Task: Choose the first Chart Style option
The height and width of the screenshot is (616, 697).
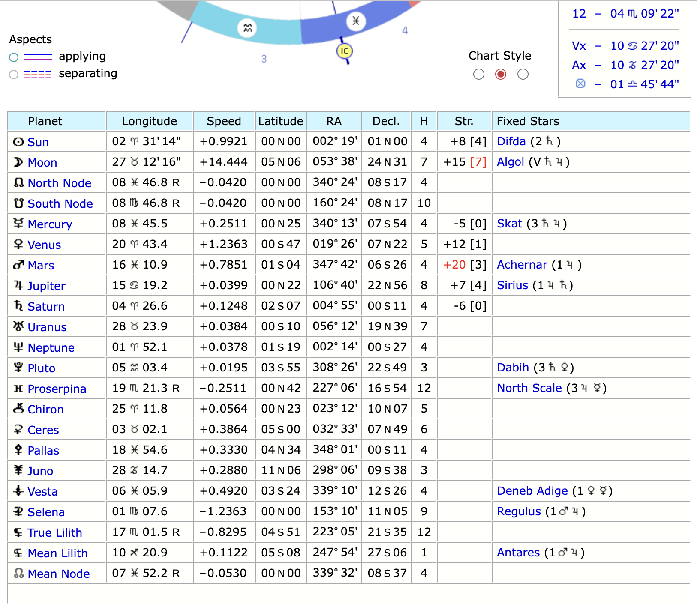Action: pyautogui.click(x=479, y=74)
